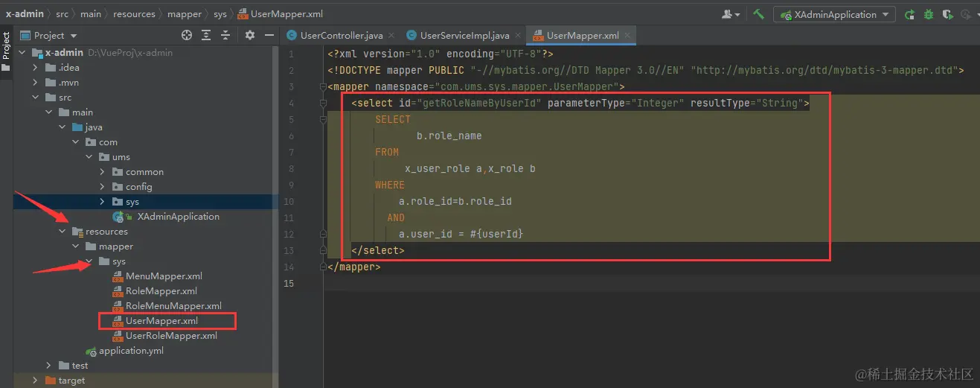The height and width of the screenshot is (388, 980).
Task: Open application.yml file
Action: coord(124,351)
